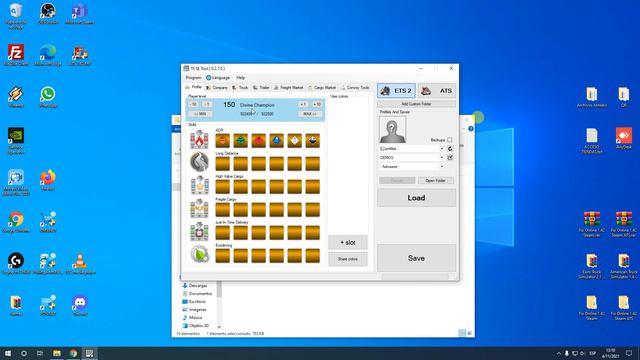The image size is (640, 360).
Task: Click the Ecodriving leaf skill icon
Action: click(200, 254)
